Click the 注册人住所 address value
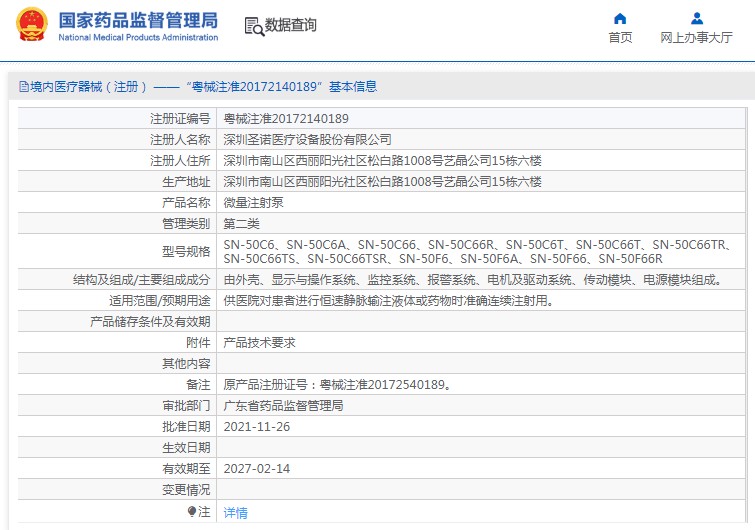 [x=382, y=160]
